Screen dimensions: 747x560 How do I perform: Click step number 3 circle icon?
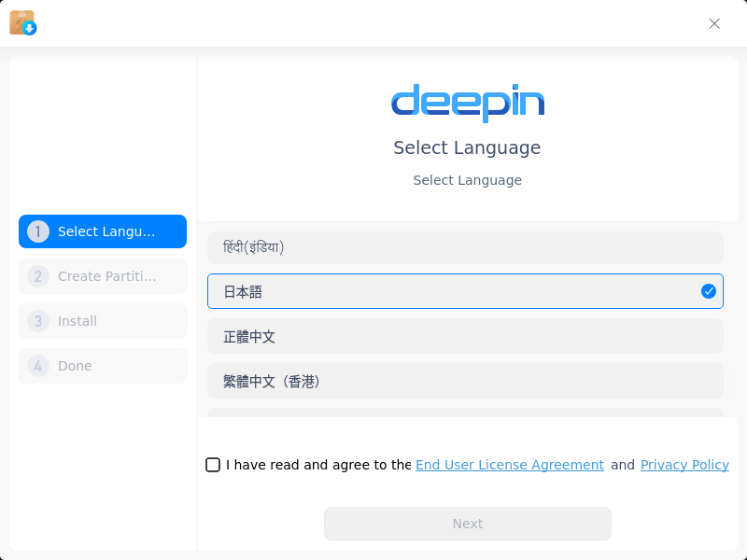click(x=38, y=321)
